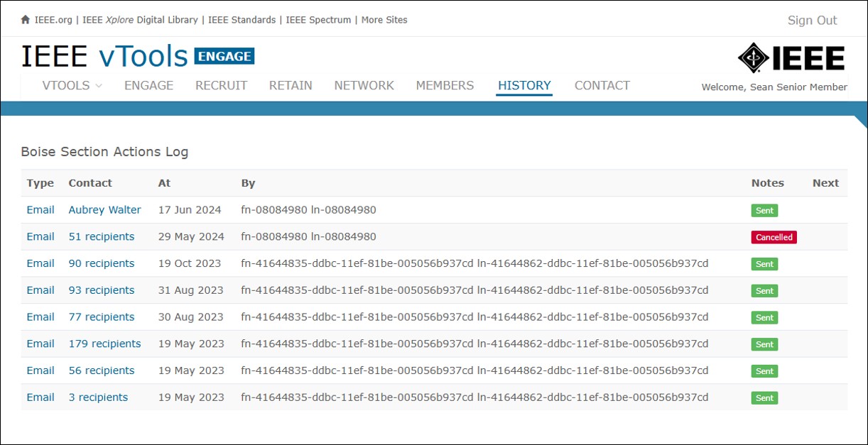The width and height of the screenshot is (868, 445).
Task: Open the ENGAGE nav tab
Action: (148, 85)
